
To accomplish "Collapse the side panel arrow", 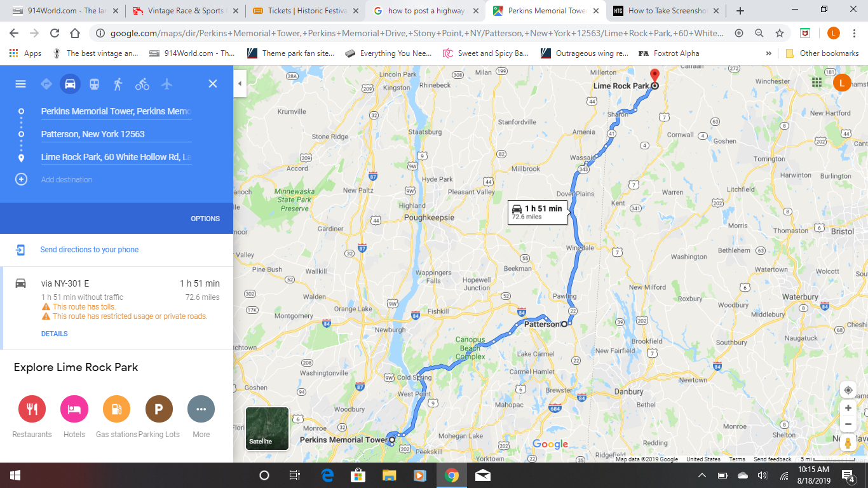I will pyautogui.click(x=240, y=83).
